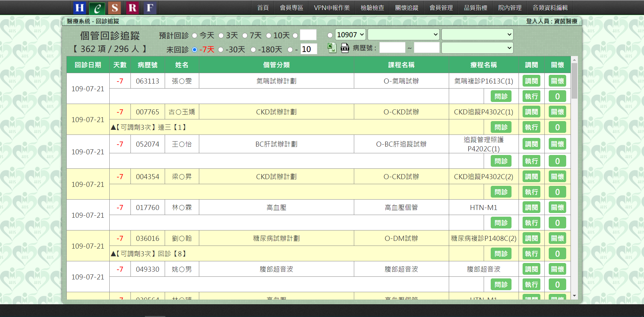Expand the empty dropdown right of 10907
This screenshot has height=317, width=644.
click(x=404, y=35)
